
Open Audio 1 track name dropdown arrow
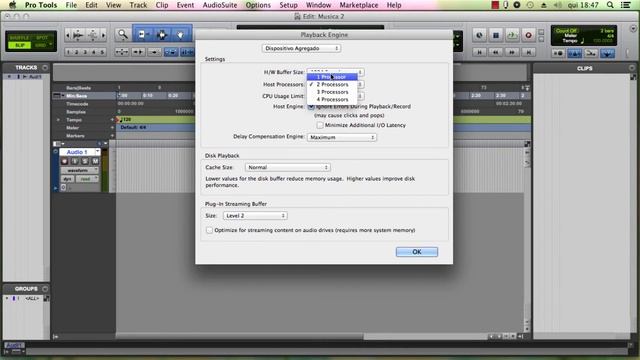pyautogui.click(x=97, y=152)
